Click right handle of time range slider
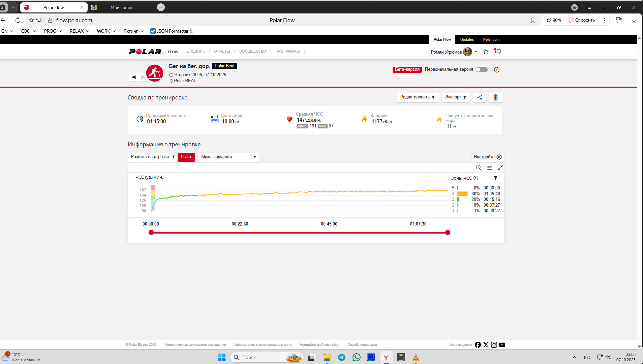This screenshot has width=643, height=364. (x=448, y=233)
